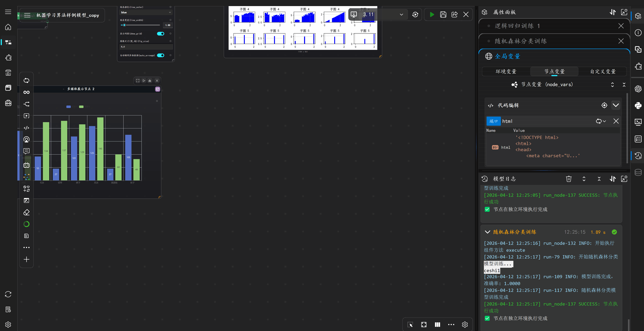
Task: Save the model using the floppy disk icon
Action: [x=443, y=15]
